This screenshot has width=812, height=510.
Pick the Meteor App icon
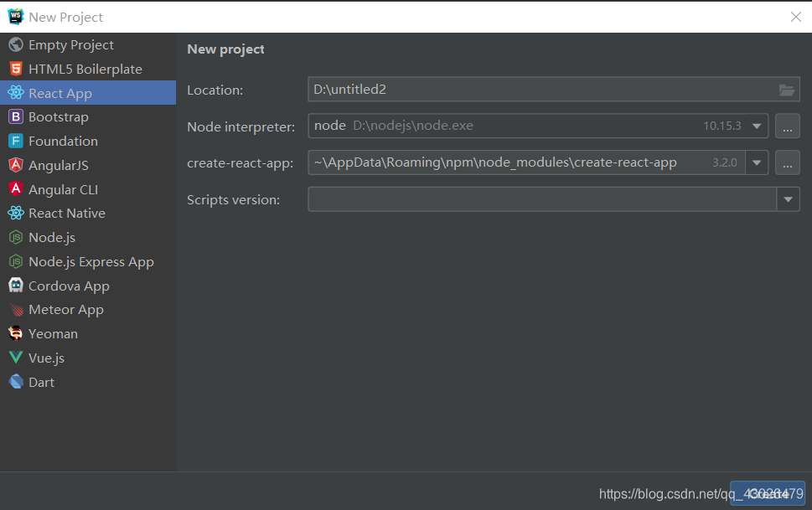[16, 310]
